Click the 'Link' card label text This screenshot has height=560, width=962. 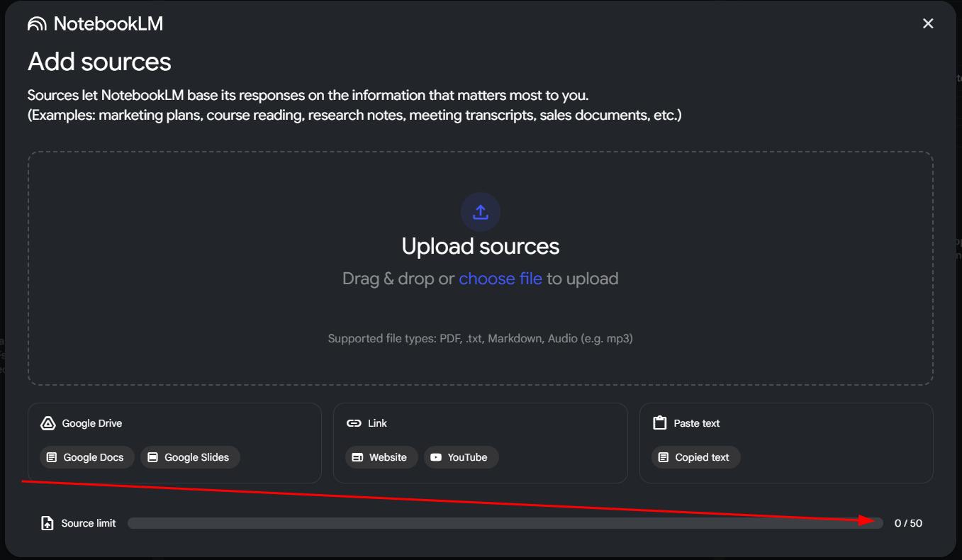pos(377,423)
